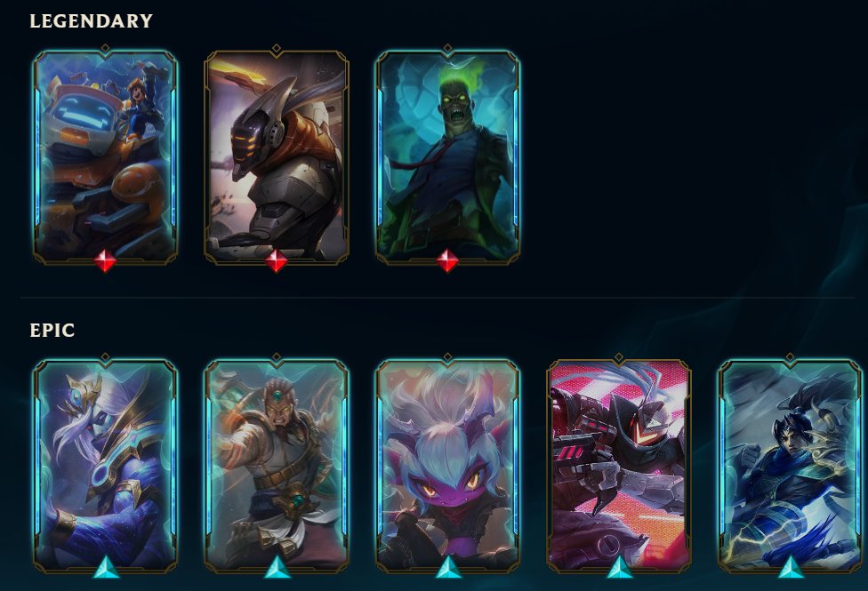Click teal triangle gem under red gunner
Viewport: 868px width, 591px height.
click(x=620, y=568)
